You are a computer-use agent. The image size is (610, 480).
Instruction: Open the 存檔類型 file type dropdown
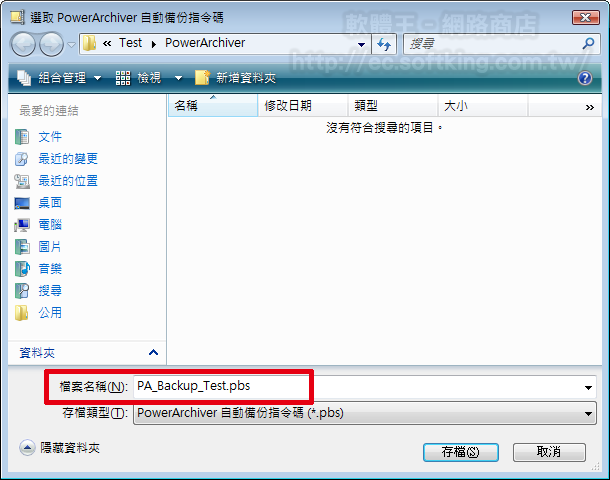tap(365, 413)
